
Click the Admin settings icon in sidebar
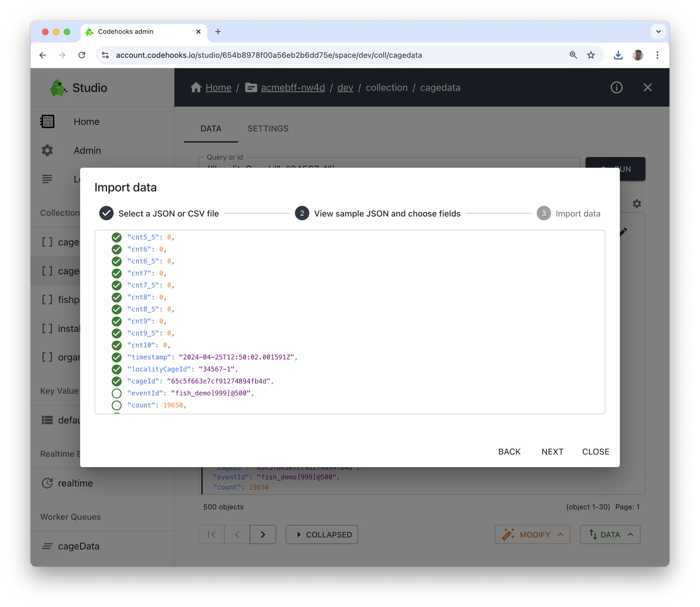(48, 150)
